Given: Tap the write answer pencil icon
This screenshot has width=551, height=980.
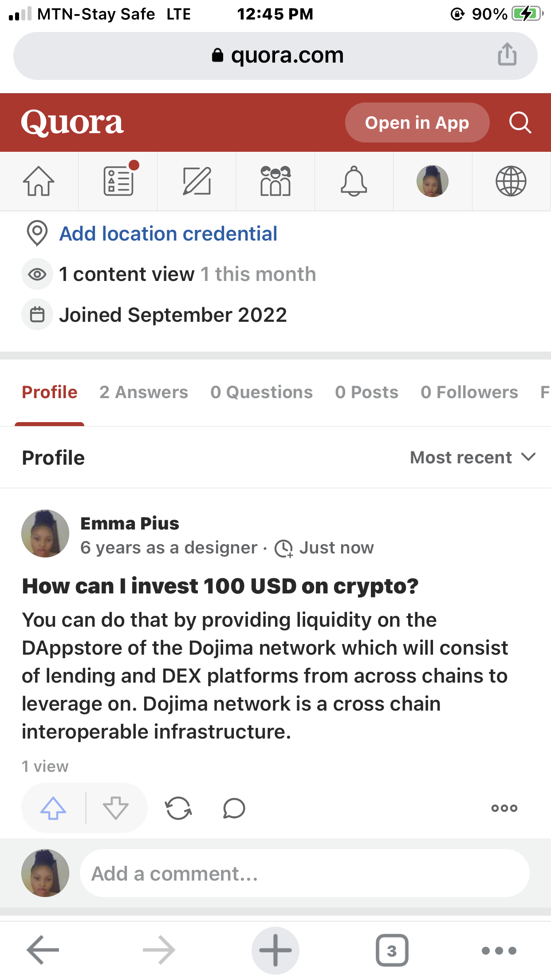Looking at the screenshot, I should (x=197, y=181).
